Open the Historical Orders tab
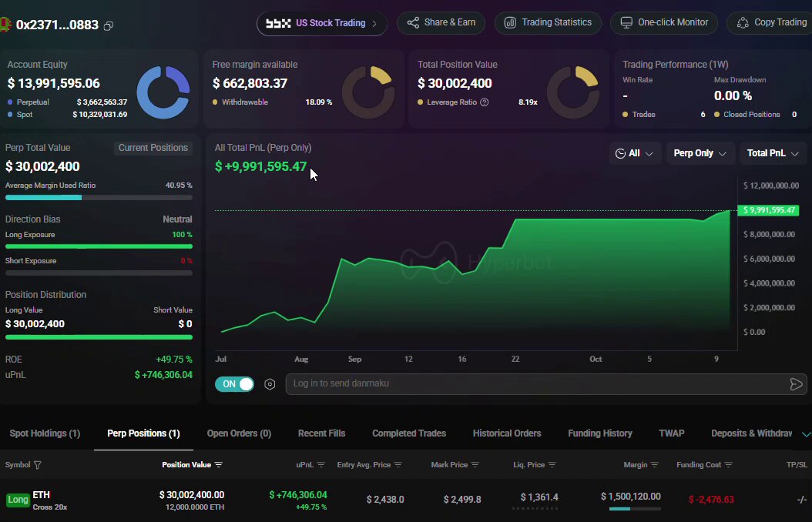The height and width of the screenshot is (522, 812). click(507, 433)
